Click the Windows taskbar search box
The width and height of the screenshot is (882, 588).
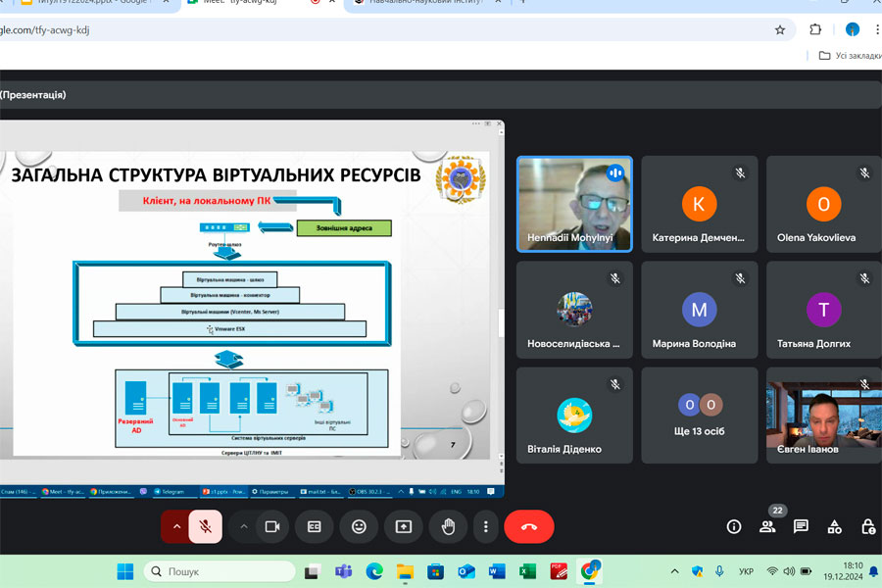pyautogui.click(x=220, y=571)
